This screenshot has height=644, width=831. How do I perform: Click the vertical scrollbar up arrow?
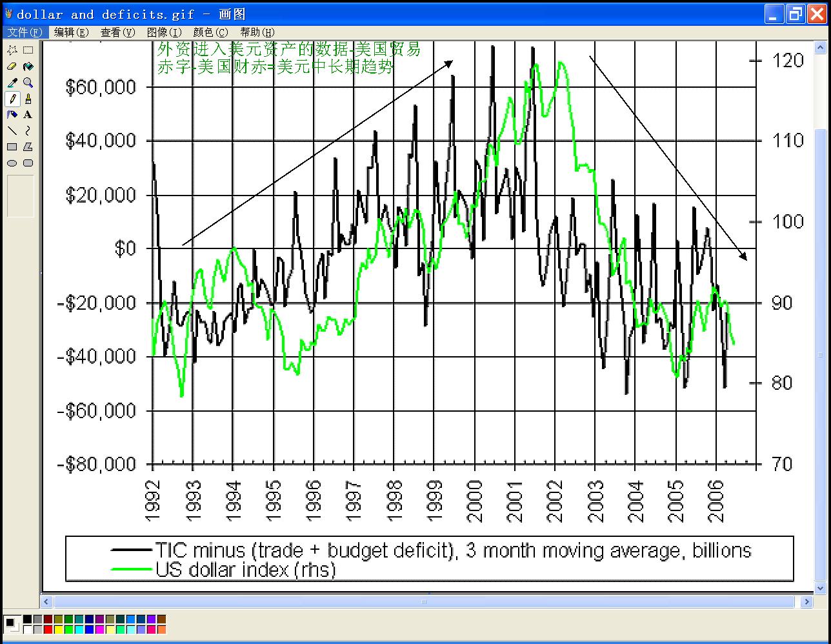click(820, 48)
